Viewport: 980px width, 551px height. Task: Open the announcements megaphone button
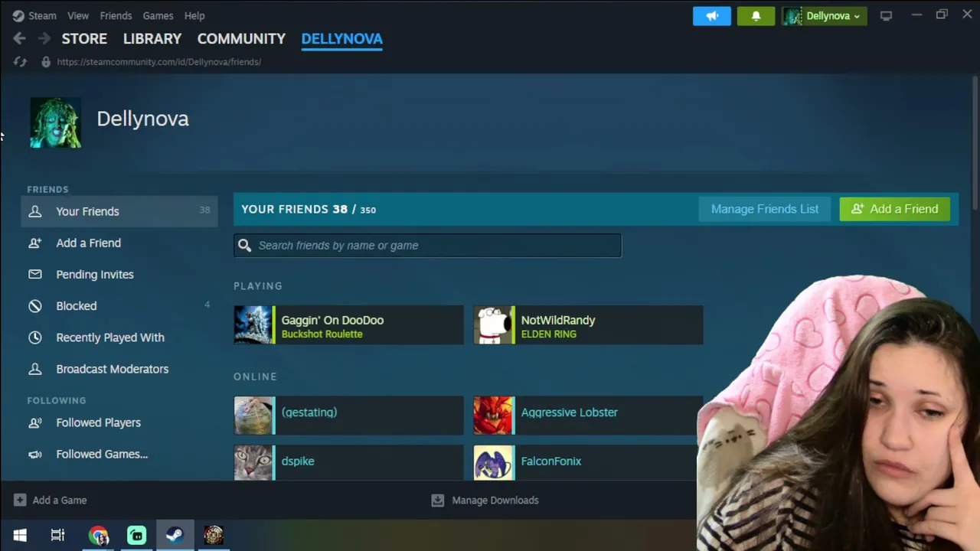click(712, 15)
